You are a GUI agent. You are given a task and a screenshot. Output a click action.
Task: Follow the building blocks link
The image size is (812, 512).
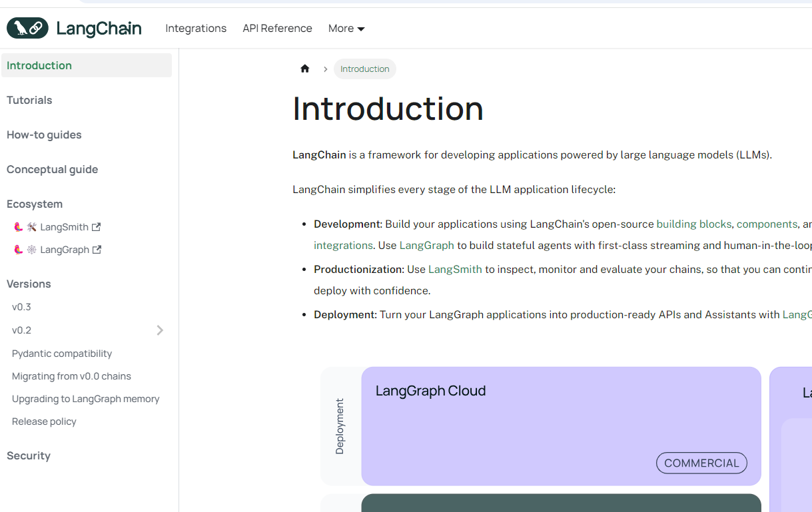(x=693, y=224)
